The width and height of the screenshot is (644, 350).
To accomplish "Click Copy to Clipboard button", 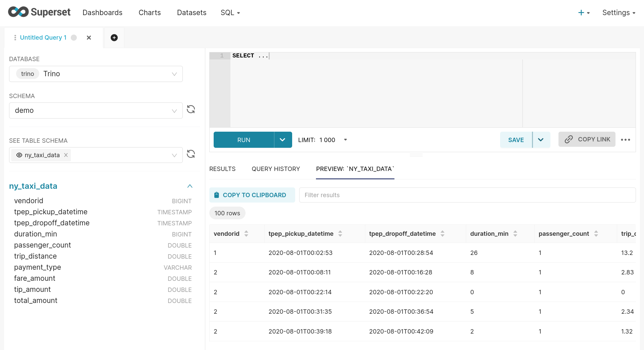I will (x=252, y=195).
